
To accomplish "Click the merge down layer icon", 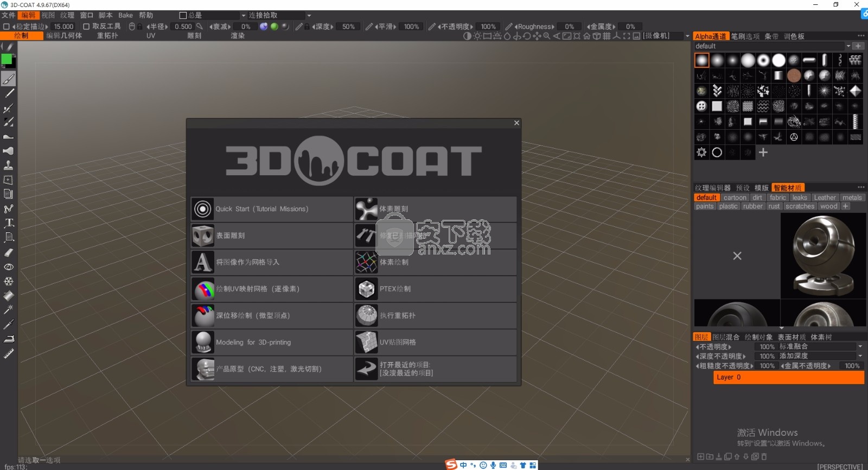I will point(719,456).
